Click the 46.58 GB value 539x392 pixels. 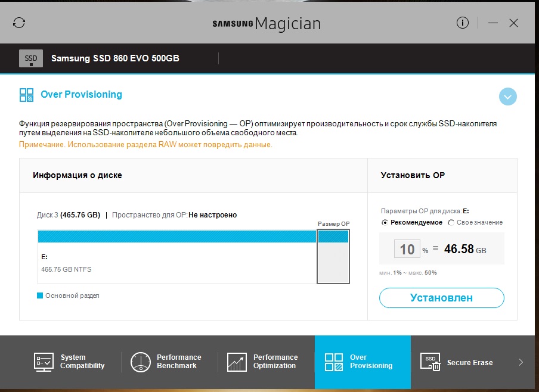(x=465, y=249)
